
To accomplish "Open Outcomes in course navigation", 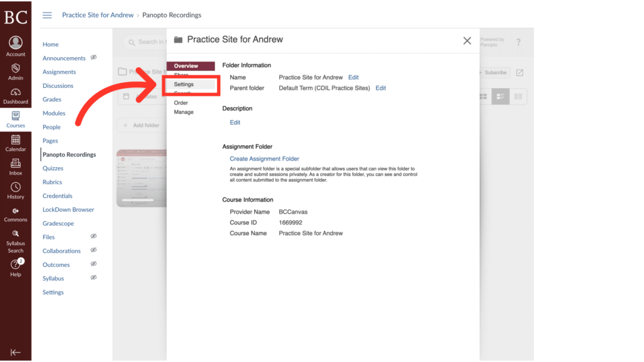I will (56, 265).
